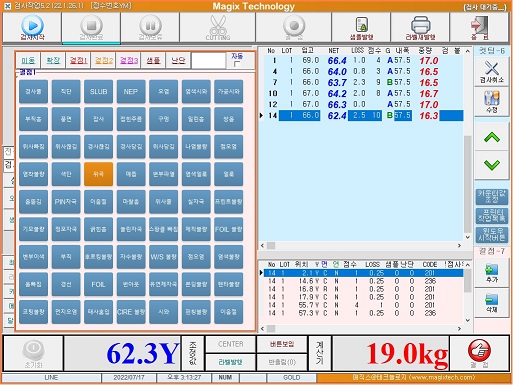Click the green up chevron button
513x385 pixels.
coord(492,137)
